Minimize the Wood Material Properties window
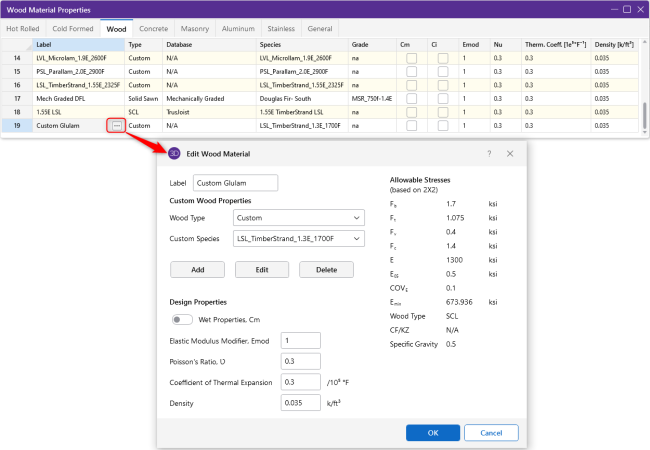The width and height of the screenshot is (650, 450). pos(584,9)
